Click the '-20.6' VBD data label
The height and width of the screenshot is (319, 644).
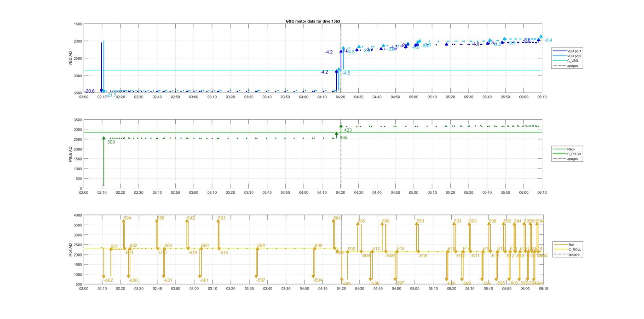coord(90,91)
